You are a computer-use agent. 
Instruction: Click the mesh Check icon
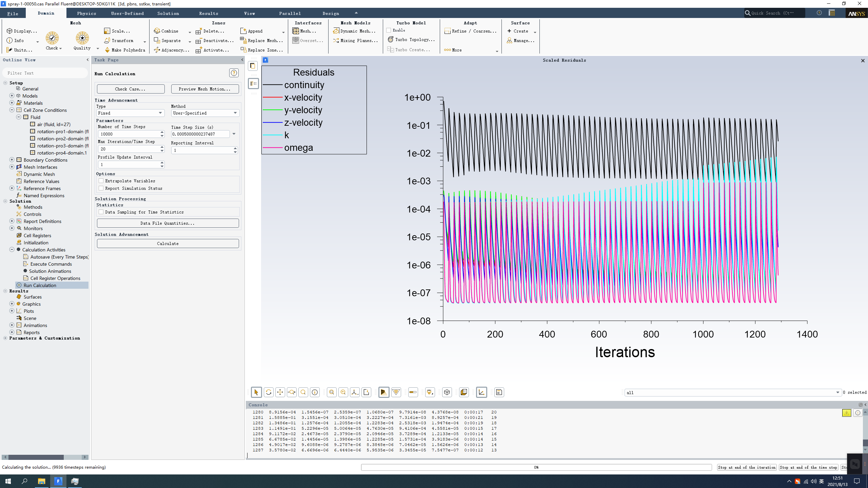(52, 38)
